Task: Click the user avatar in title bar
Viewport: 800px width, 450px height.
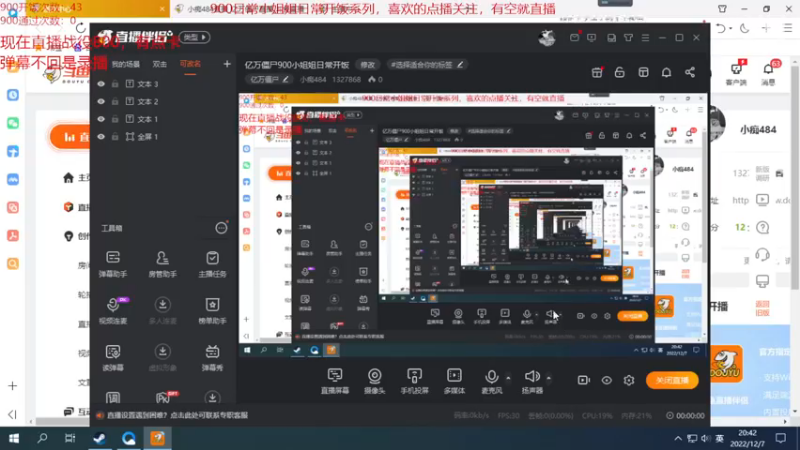Action: coord(547,38)
